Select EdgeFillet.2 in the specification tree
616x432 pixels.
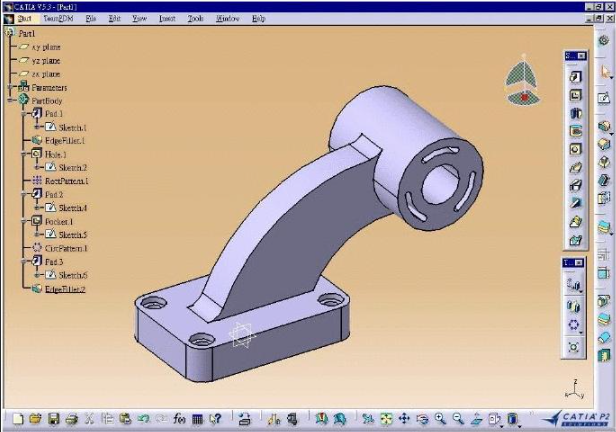[x=65, y=289]
